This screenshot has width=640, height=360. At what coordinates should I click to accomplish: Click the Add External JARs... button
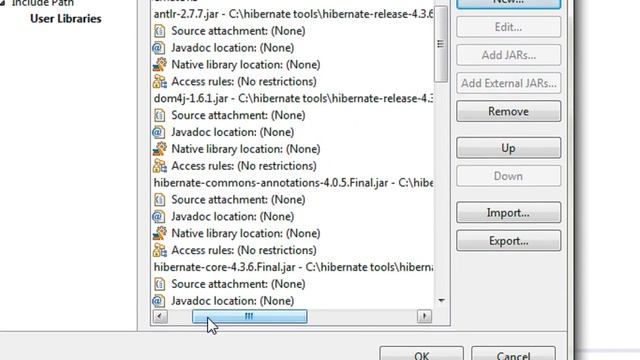(509, 83)
